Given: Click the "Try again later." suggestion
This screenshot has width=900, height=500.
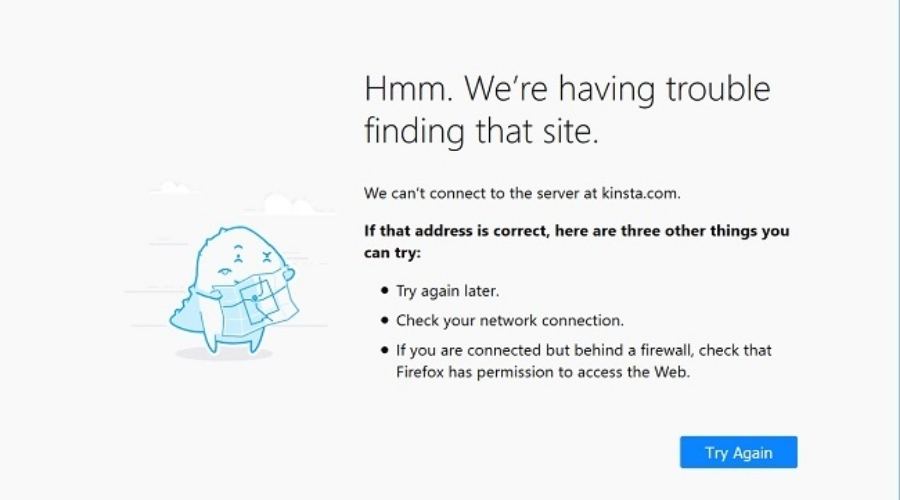Looking at the screenshot, I should pyautogui.click(x=447, y=292).
